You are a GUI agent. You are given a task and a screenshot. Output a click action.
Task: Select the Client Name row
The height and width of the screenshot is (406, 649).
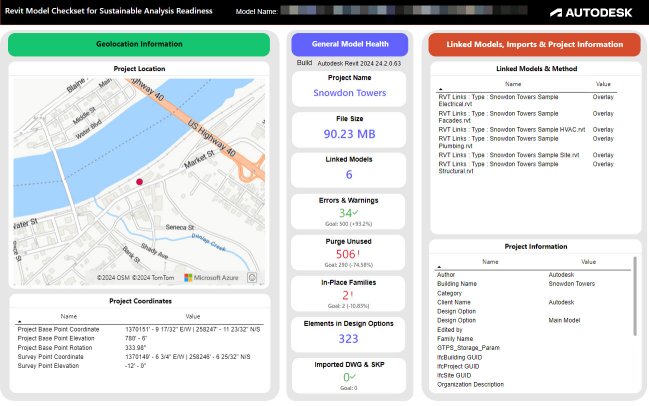tap(533, 303)
